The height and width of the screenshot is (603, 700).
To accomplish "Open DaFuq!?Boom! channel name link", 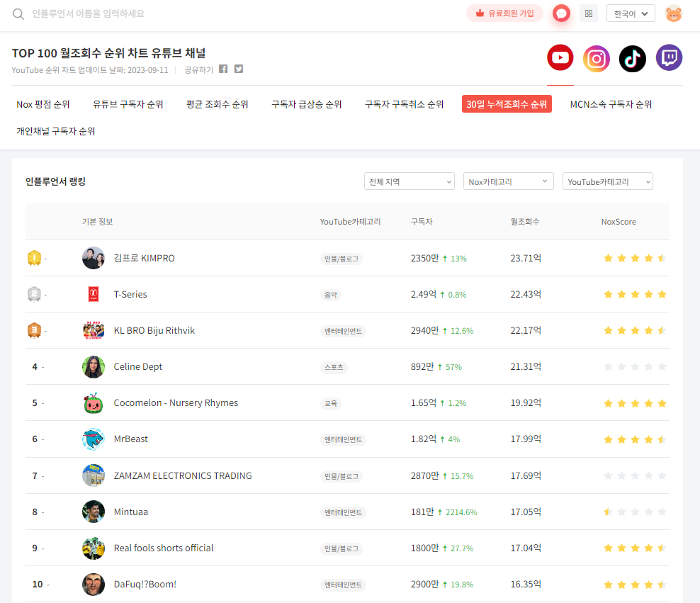I will point(145,585).
